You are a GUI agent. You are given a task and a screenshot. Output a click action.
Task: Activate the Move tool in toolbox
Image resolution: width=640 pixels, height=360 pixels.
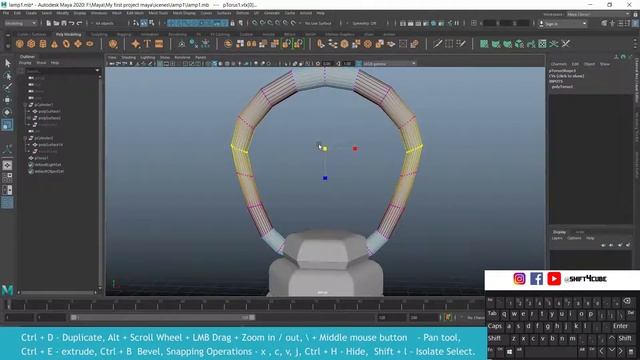[7, 100]
